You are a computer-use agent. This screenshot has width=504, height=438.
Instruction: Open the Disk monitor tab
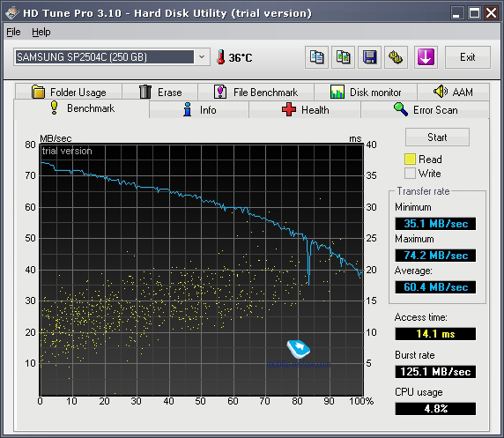(366, 92)
